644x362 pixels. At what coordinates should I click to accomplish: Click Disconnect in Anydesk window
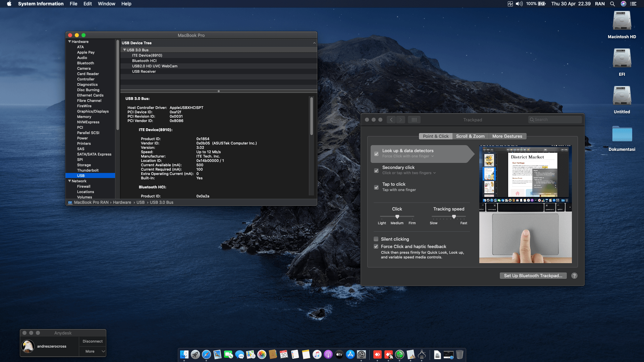pyautogui.click(x=93, y=341)
